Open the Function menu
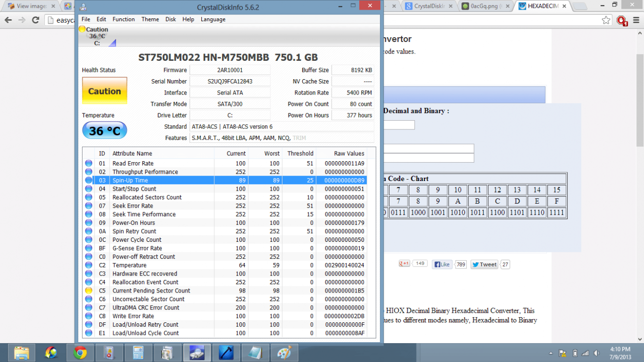The image size is (644, 362). tap(124, 19)
